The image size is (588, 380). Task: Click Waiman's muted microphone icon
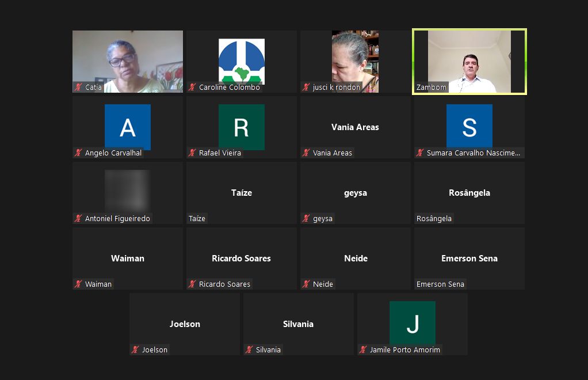pos(78,284)
